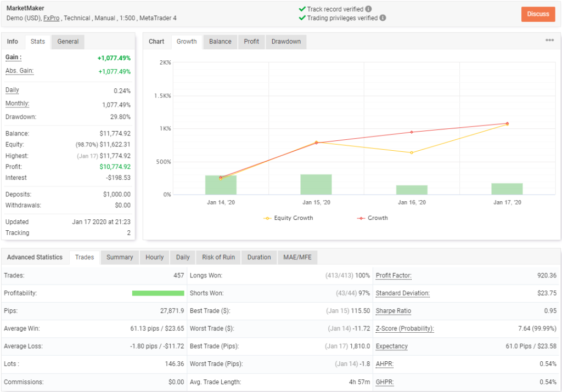
Task: Click the Track record verified info icon
Action: 368,9
